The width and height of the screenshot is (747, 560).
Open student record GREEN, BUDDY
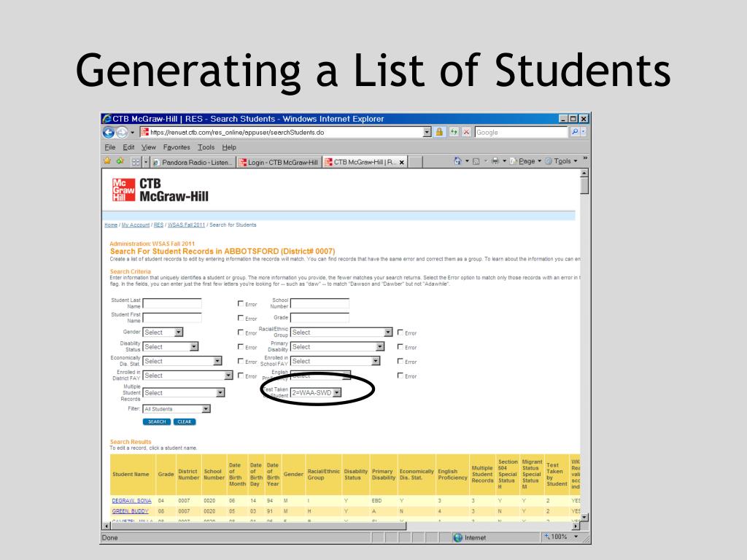click(x=130, y=511)
